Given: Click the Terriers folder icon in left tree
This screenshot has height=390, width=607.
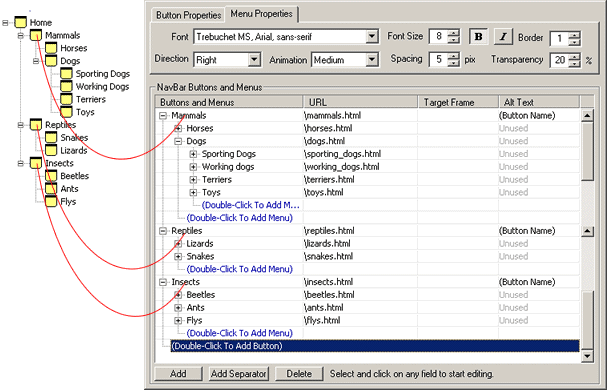Looking at the screenshot, I should point(66,99).
